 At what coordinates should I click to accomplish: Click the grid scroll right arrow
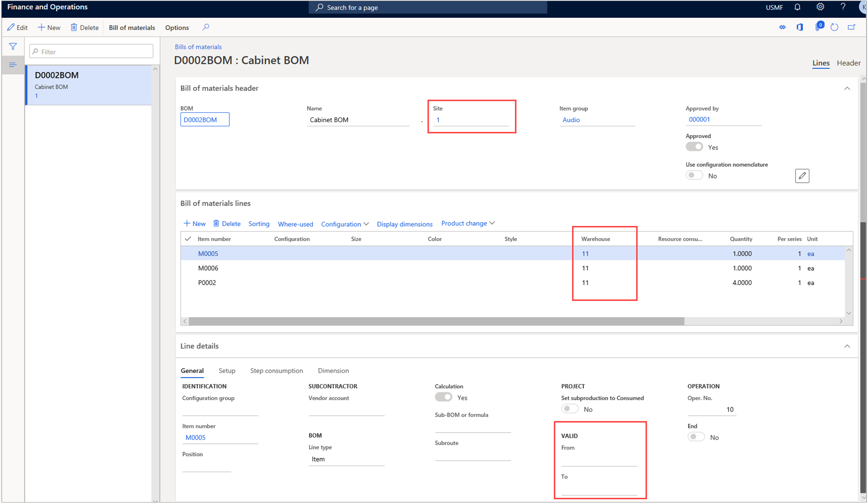pyautogui.click(x=841, y=321)
